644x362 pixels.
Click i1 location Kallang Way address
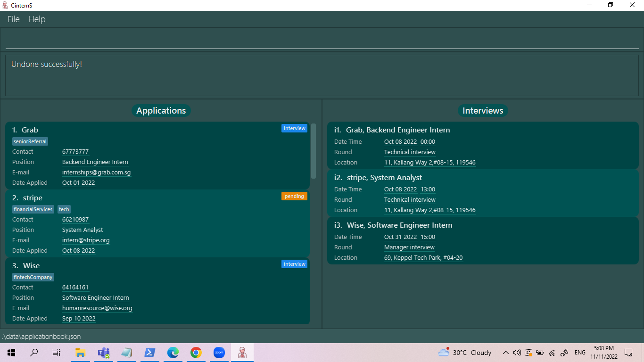point(430,163)
